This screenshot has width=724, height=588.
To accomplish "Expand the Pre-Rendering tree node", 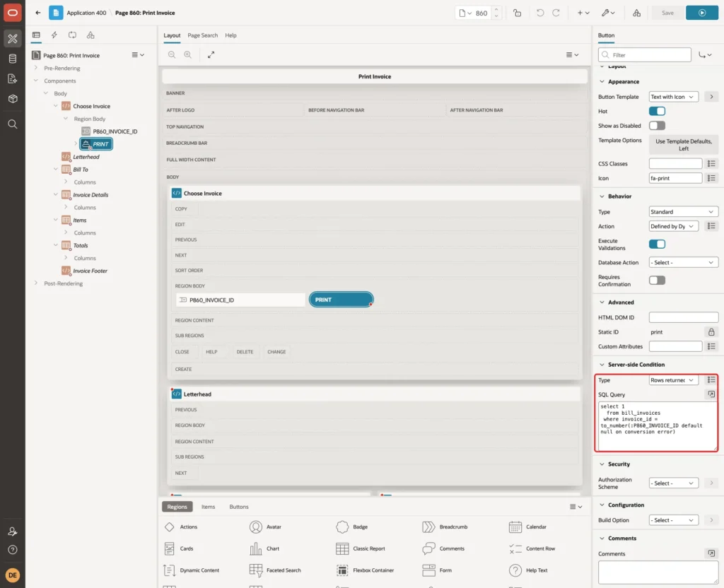I will point(36,68).
